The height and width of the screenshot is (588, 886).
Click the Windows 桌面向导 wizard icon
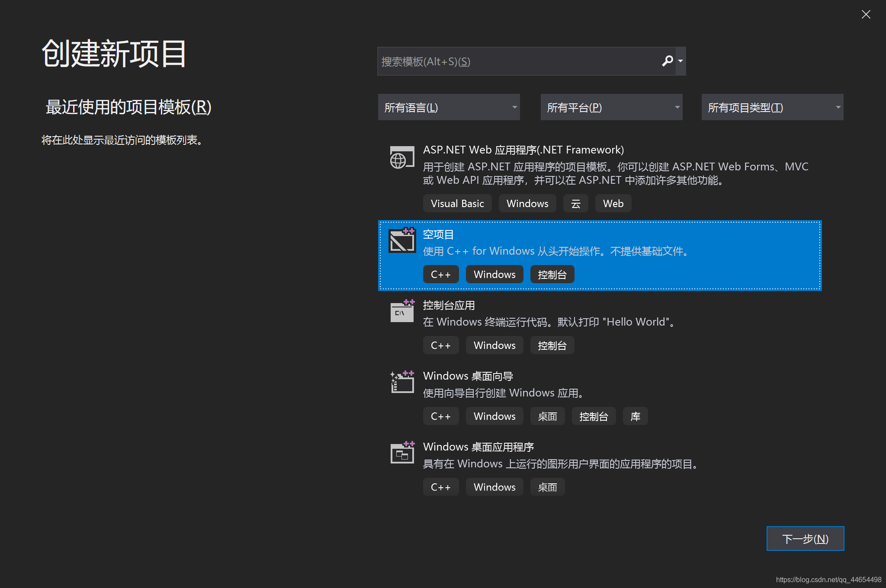[x=402, y=382]
